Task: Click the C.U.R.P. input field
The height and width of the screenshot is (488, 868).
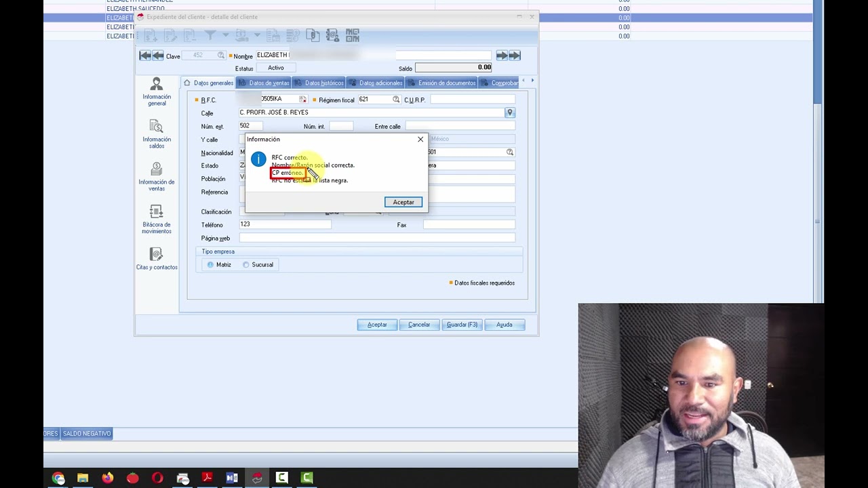Action: coord(472,100)
